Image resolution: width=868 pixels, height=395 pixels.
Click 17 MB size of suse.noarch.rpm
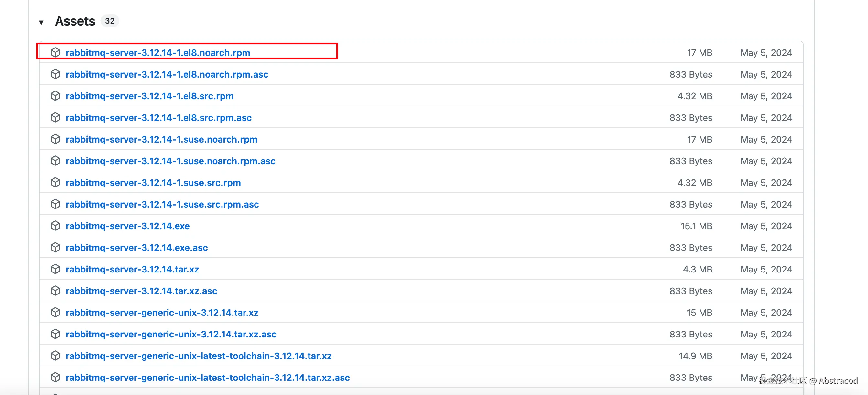(x=700, y=139)
